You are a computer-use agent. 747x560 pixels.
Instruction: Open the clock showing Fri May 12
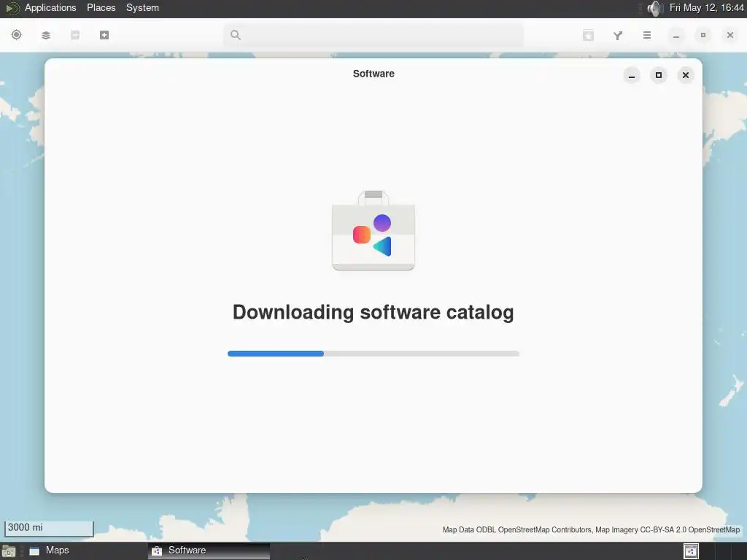tap(706, 7)
